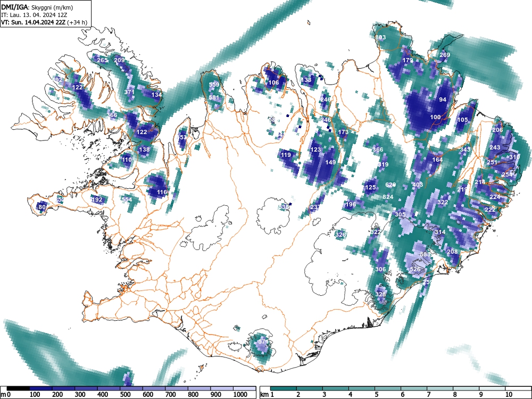Select the map value 209

[x=119, y=60]
